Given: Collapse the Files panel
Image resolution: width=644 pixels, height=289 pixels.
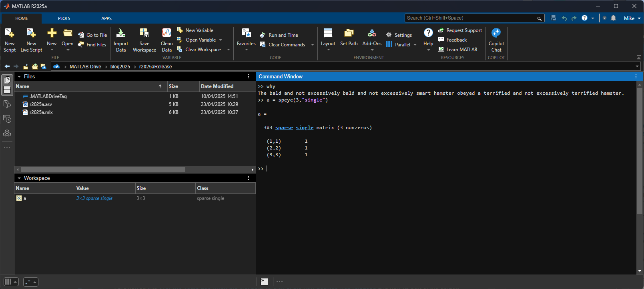Looking at the screenshot, I should coord(19,77).
